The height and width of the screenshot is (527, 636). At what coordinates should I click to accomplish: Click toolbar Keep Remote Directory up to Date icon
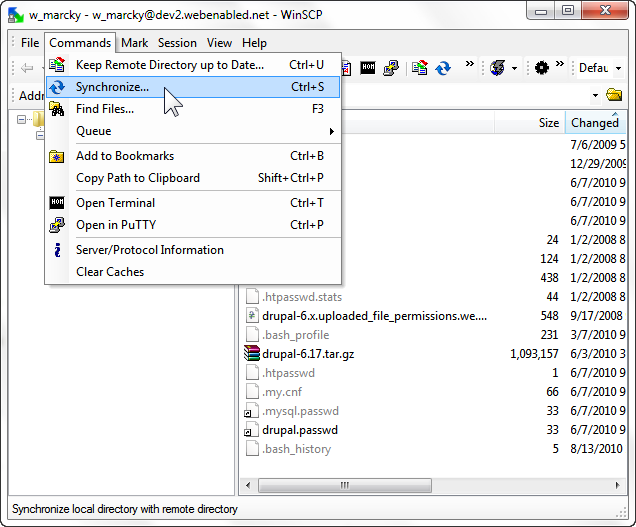(420, 68)
